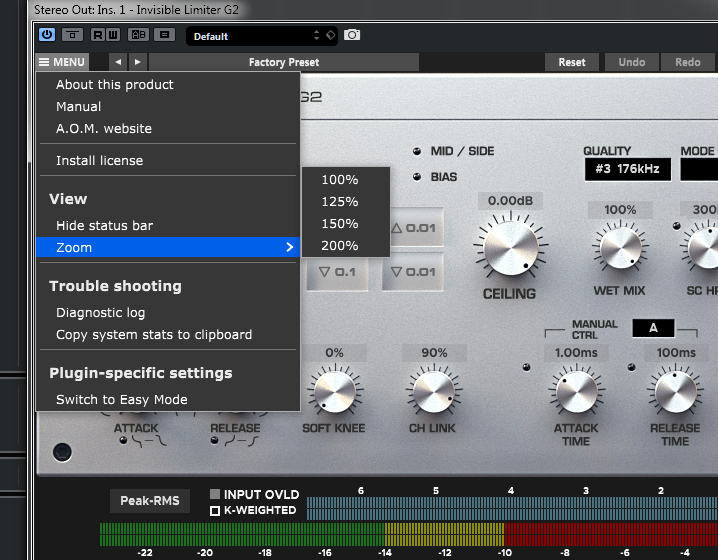Set zoom to 200%
This screenshot has width=718, height=560.
pos(346,246)
